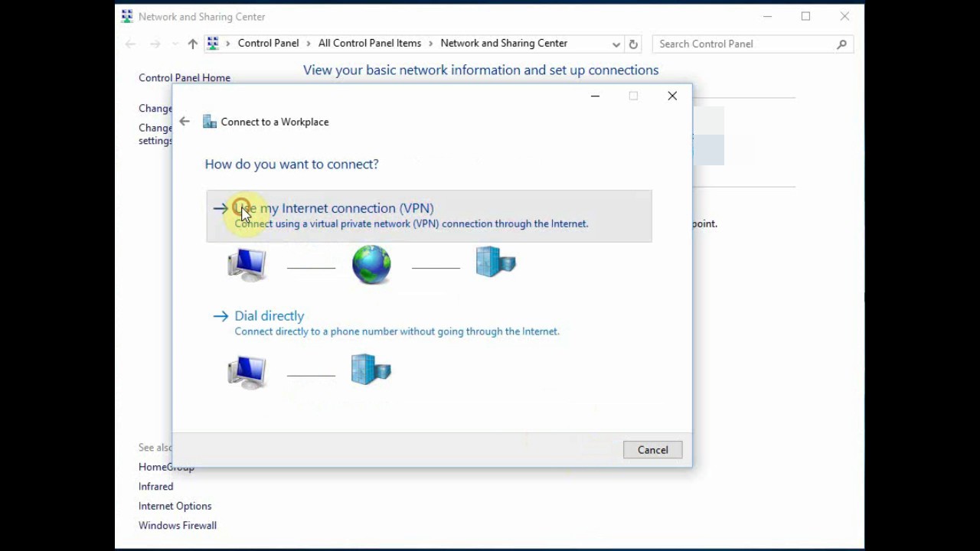Click the All Control Panel Items breadcrumb
The width and height of the screenshot is (980, 551).
(370, 44)
